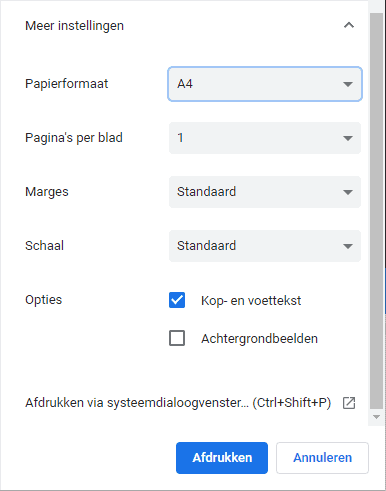Viewport: 386px width, 491px height.
Task: Click the Kop- en voettekst label text
Action: (x=251, y=301)
